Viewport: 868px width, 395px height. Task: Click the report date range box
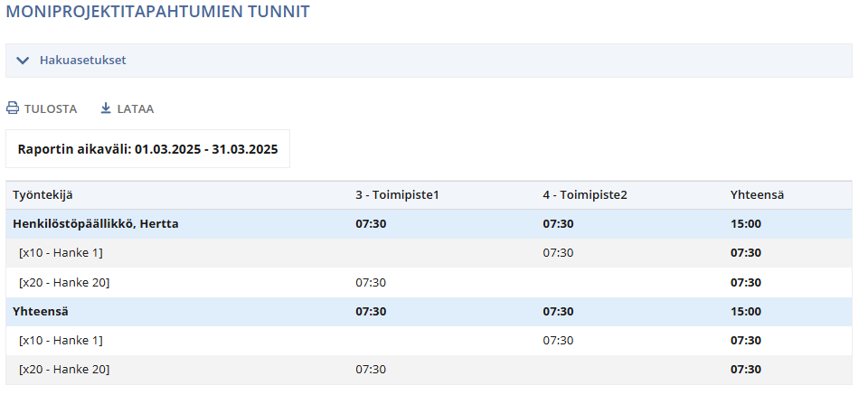pos(147,149)
